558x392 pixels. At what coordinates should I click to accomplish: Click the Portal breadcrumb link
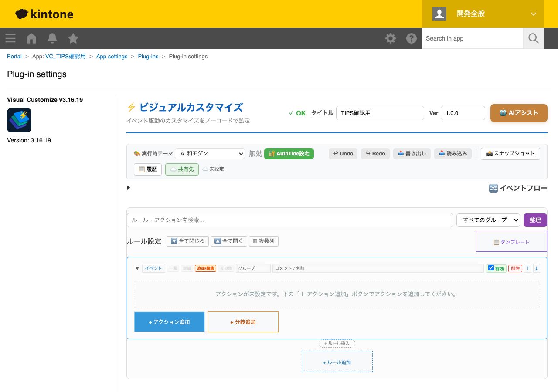[x=14, y=57]
